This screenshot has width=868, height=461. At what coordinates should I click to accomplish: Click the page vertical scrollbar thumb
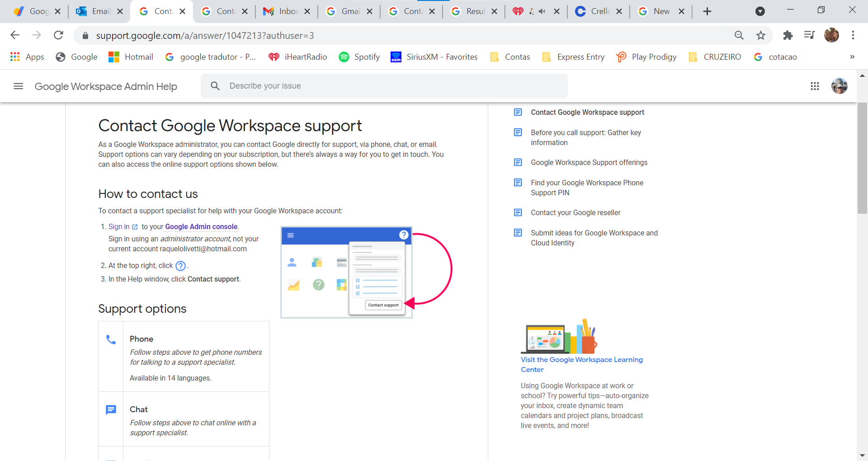click(862, 158)
